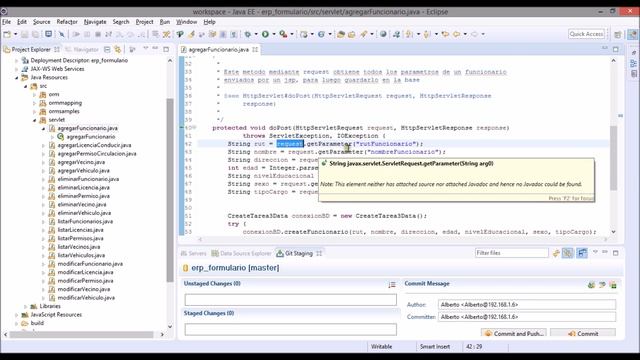This screenshot has width=640, height=360.
Task: Click Collapse All in Project Explorer
Action: [x=107, y=49]
